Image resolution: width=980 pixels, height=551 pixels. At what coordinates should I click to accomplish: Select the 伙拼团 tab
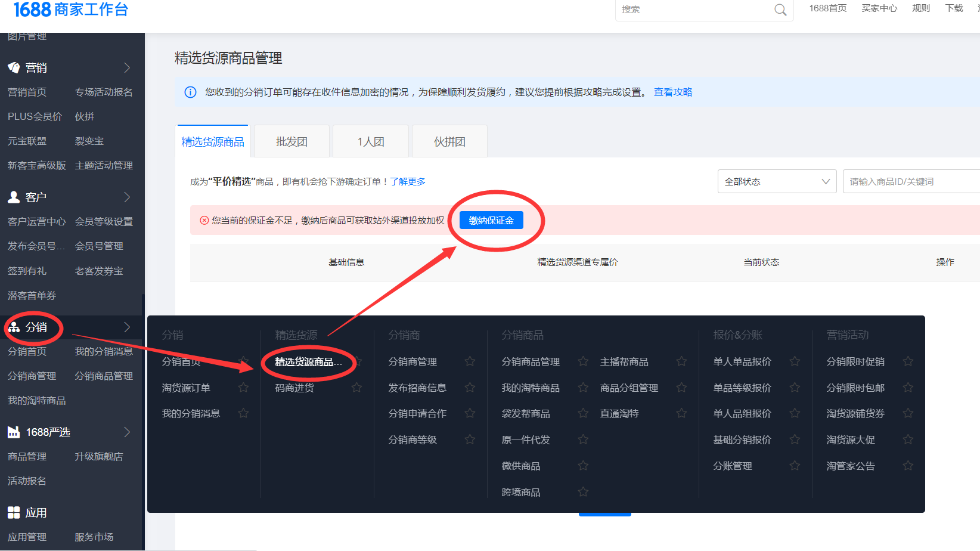click(x=449, y=142)
